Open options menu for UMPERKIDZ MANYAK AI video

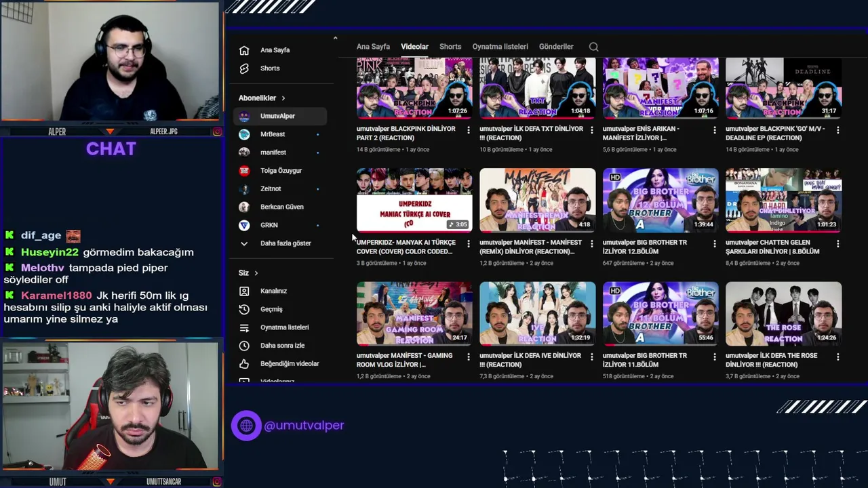(x=469, y=244)
